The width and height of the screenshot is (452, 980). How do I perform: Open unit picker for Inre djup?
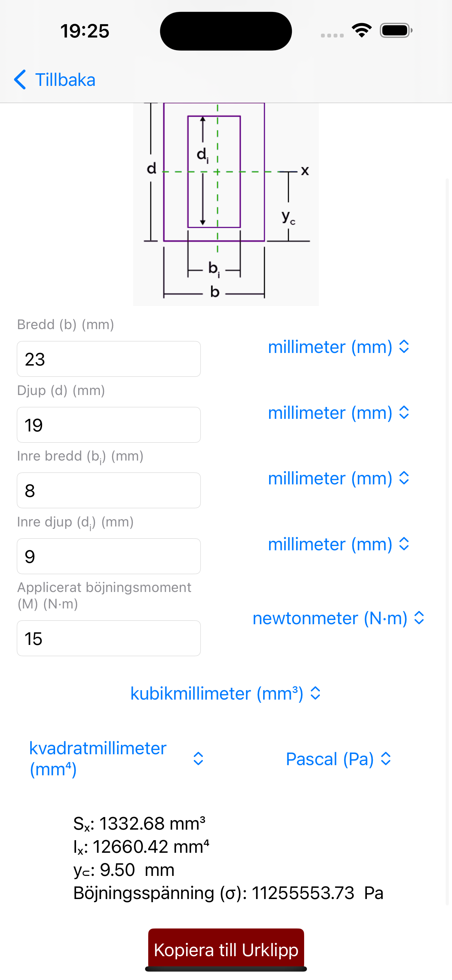point(338,544)
